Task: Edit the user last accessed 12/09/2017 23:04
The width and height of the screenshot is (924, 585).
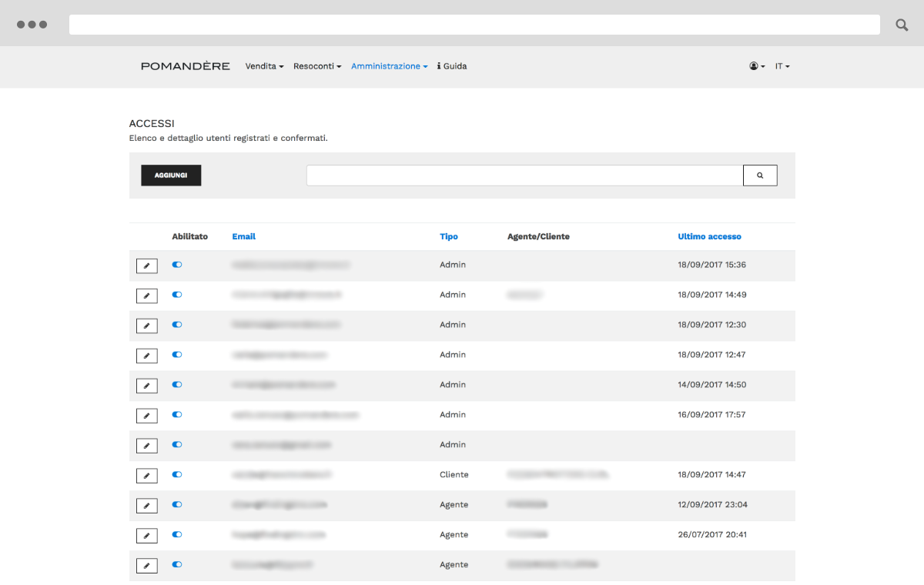Action: point(146,506)
